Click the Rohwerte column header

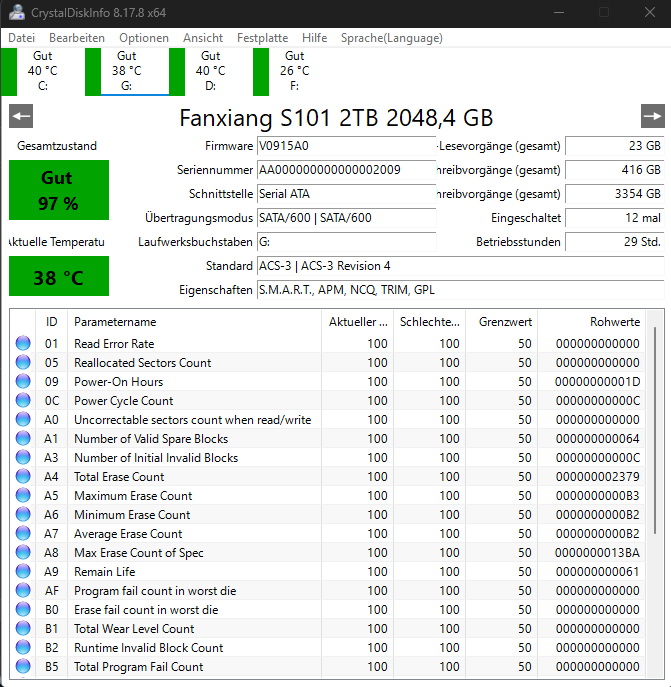click(592, 322)
